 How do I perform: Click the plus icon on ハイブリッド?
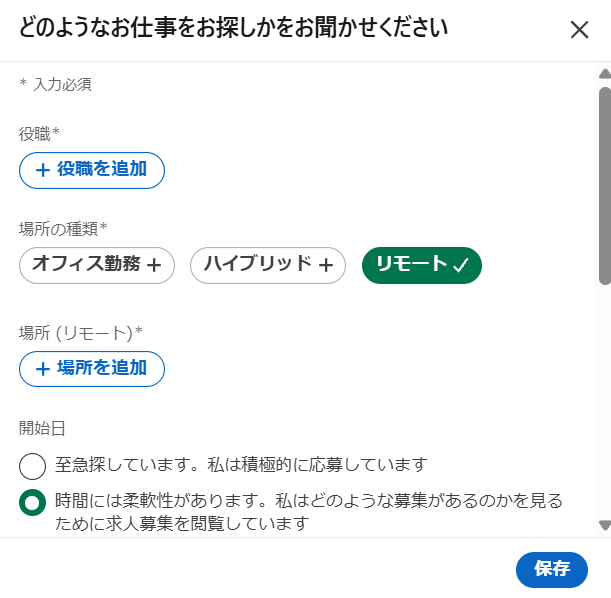click(326, 265)
